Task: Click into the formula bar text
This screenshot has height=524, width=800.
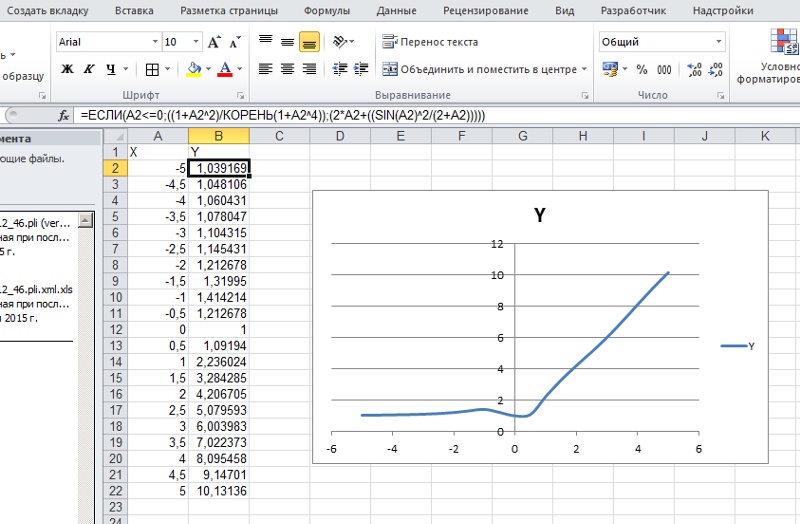Action: coord(283,116)
